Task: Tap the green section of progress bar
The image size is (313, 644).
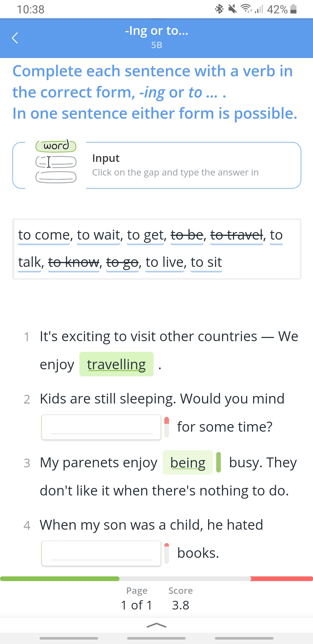Action: 60,579
